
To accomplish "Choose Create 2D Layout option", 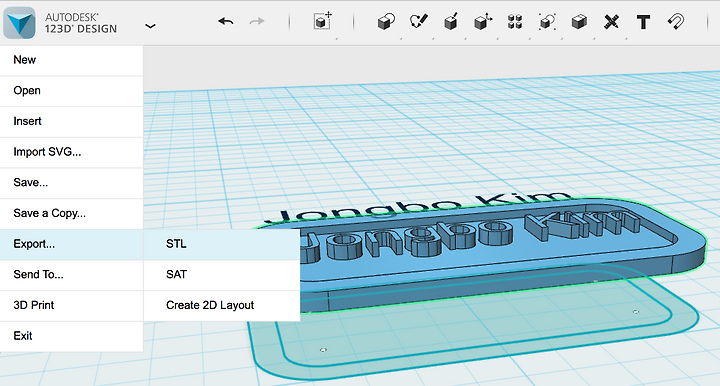I will click(x=222, y=306).
